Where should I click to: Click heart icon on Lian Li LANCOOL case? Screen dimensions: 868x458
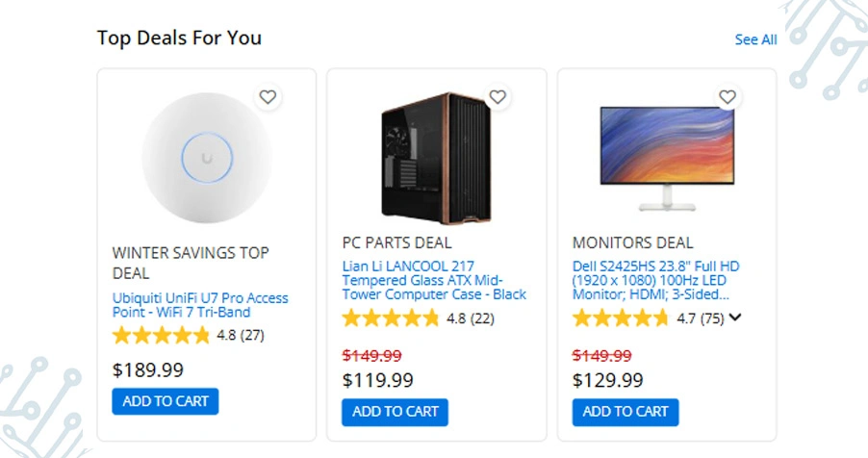pos(498,97)
